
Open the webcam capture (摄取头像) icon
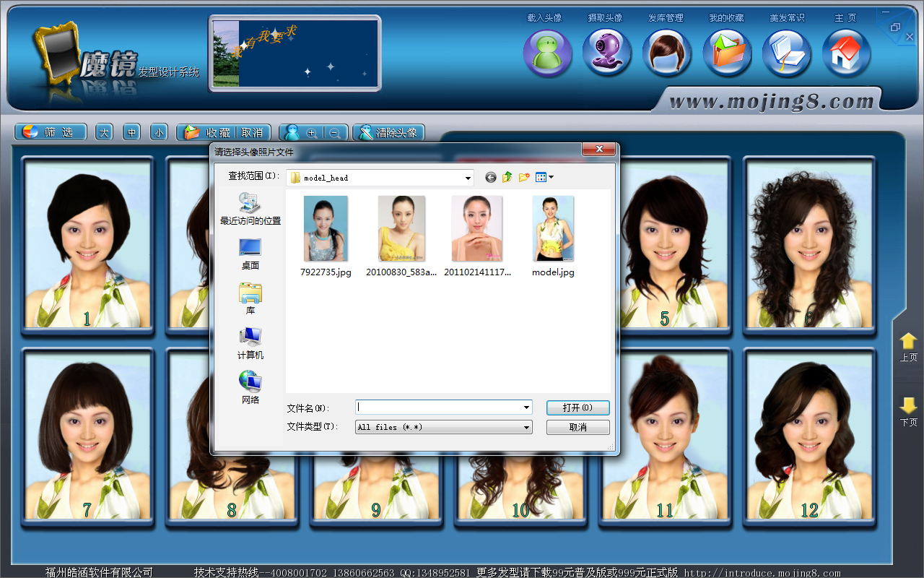[607, 53]
